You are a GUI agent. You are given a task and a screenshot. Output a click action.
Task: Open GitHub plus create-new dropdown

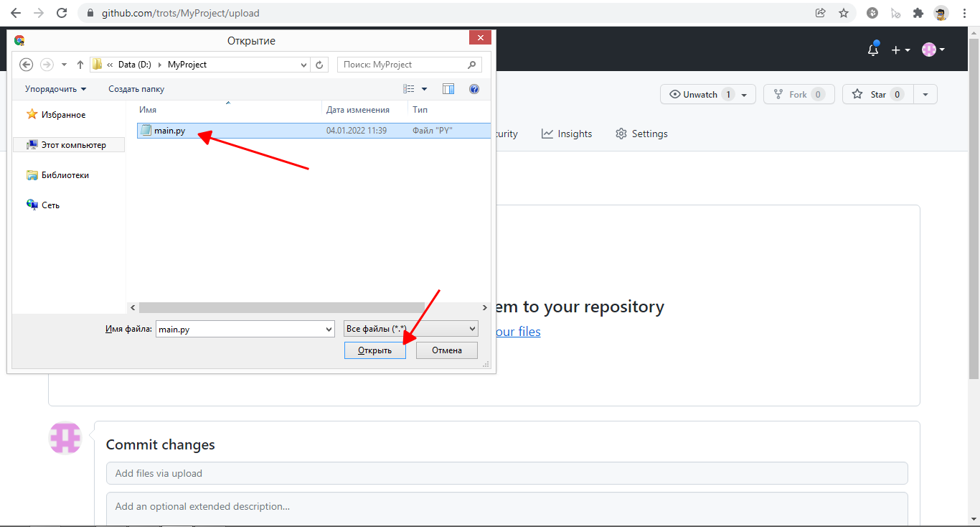(x=900, y=50)
